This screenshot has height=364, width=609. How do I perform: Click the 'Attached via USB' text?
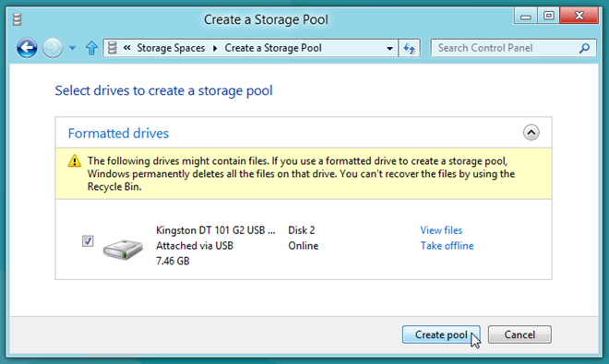195,246
